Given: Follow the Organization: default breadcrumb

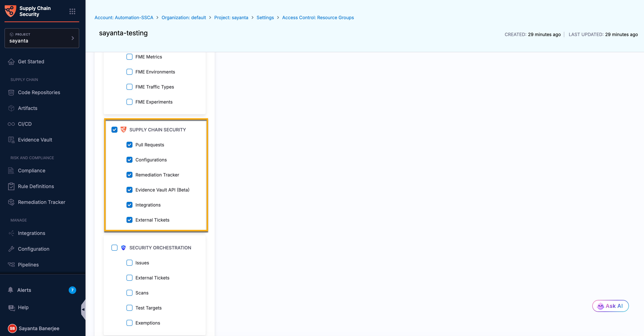Looking at the screenshot, I should [184, 17].
